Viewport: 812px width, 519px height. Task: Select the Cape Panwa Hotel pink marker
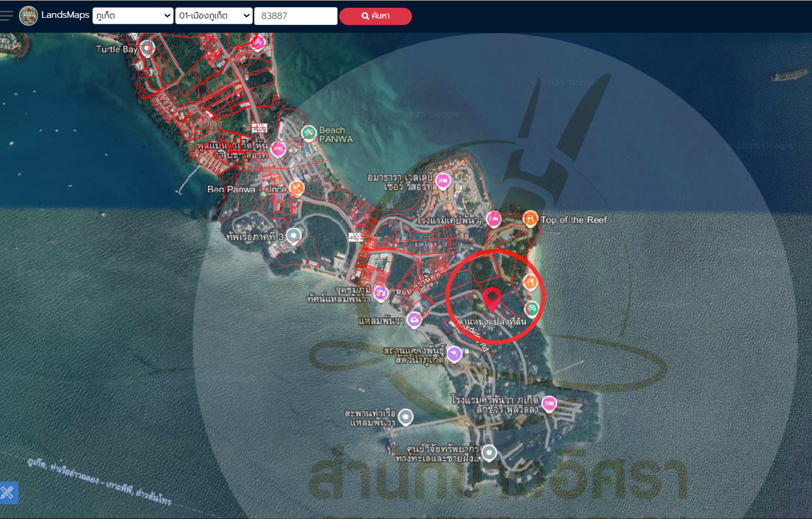pyautogui.click(x=494, y=219)
